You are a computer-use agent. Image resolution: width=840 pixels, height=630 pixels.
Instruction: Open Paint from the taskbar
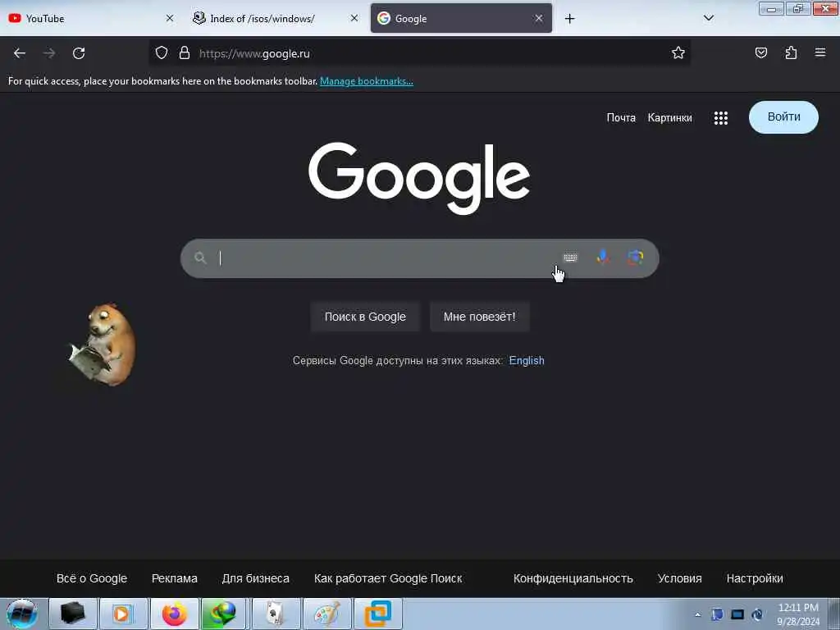[x=326, y=614]
